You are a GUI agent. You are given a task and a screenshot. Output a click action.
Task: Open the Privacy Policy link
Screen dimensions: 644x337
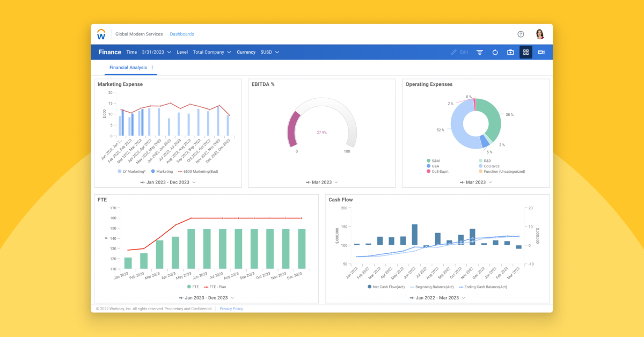tap(231, 309)
